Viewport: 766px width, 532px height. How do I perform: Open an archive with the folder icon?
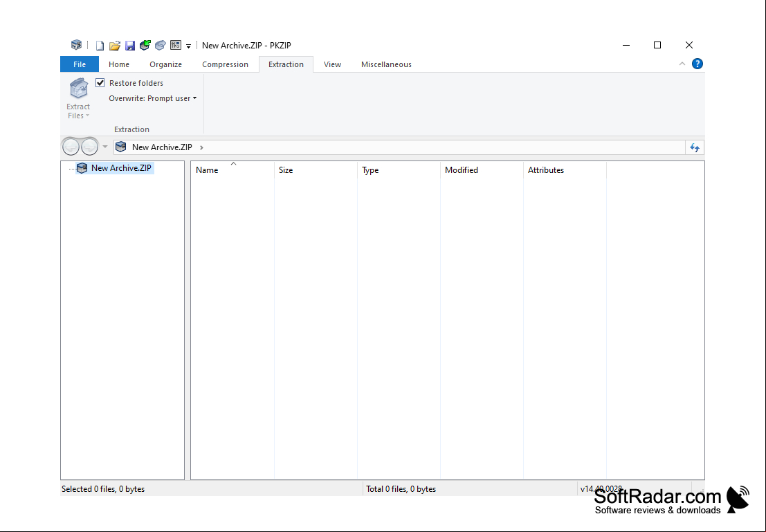point(115,46)
